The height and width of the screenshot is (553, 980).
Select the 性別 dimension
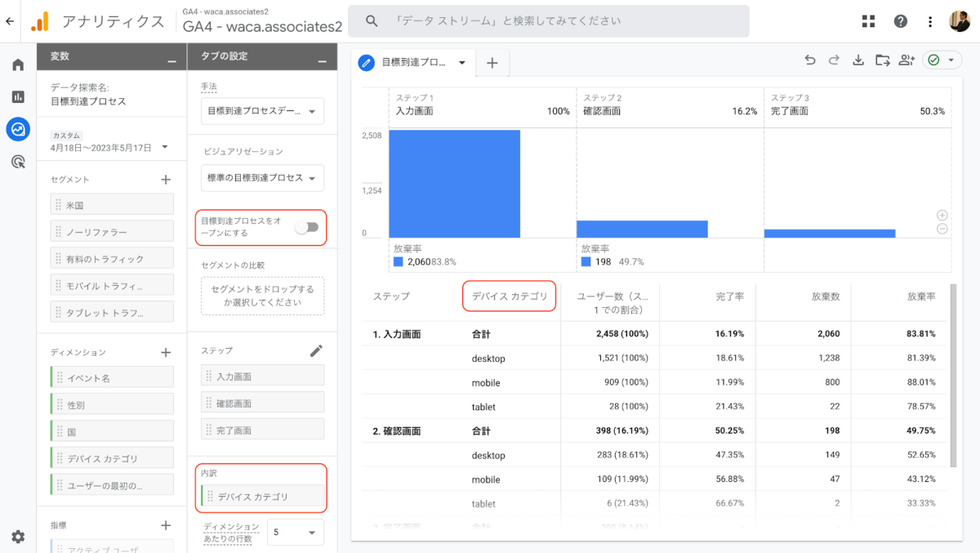tap(112, 404)
